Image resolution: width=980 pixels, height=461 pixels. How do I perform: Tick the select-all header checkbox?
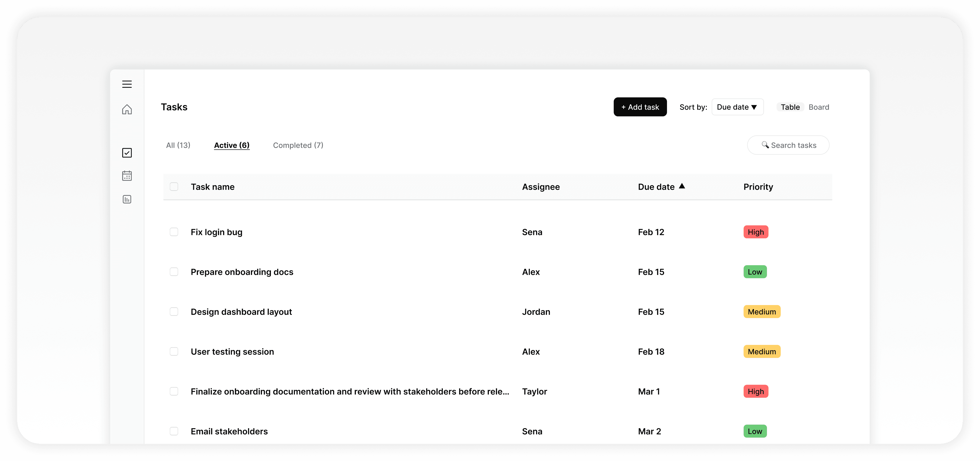tap(174, 186)
